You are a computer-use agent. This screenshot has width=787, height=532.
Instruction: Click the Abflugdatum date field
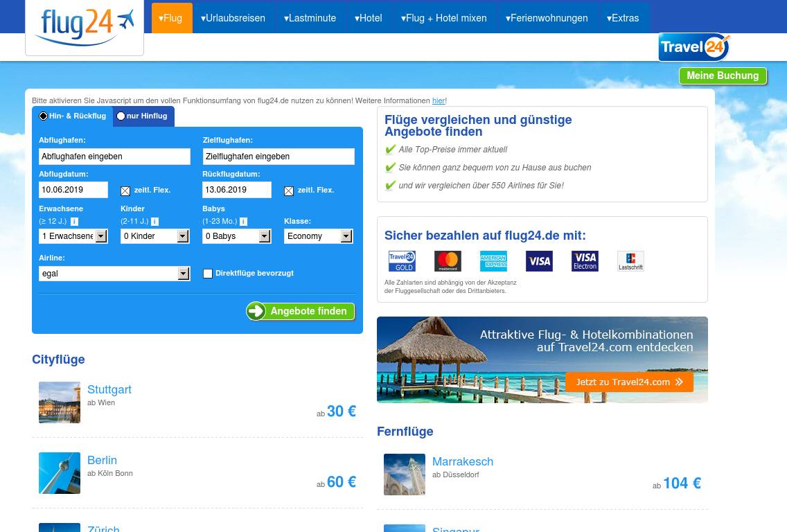click(73, 190)
